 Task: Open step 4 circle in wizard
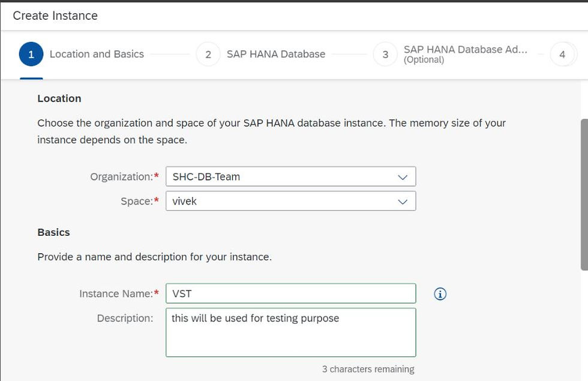point(562,55)
